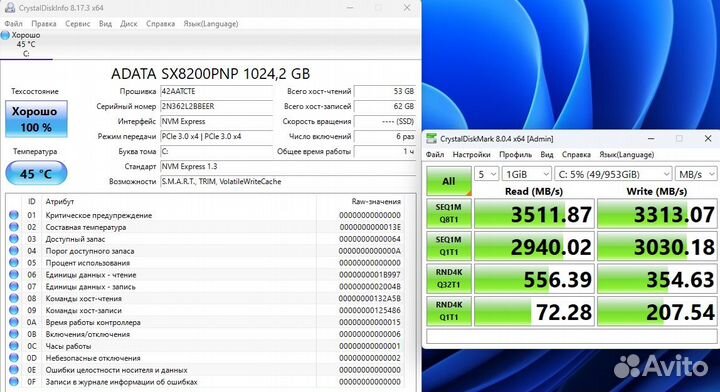Open Сервис menu in CrystalDiskInfo
The width and height of the screenshot is (720, 392).
pos(77,23)
